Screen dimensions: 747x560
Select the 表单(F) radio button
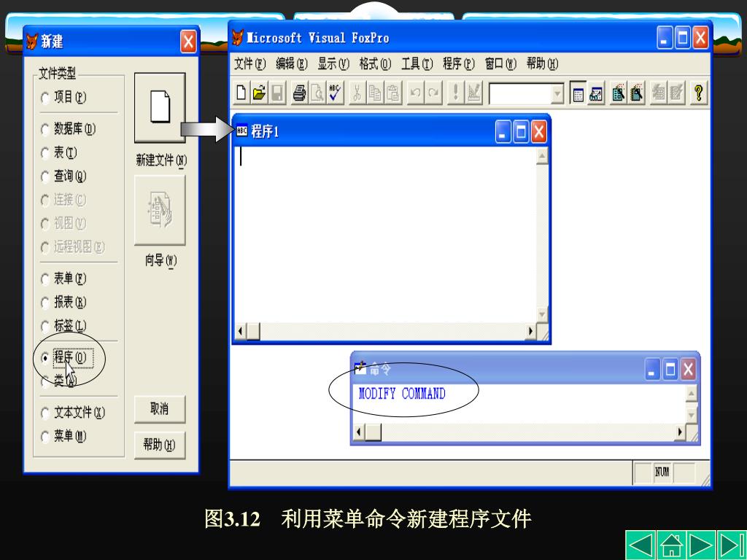(45, 279)
